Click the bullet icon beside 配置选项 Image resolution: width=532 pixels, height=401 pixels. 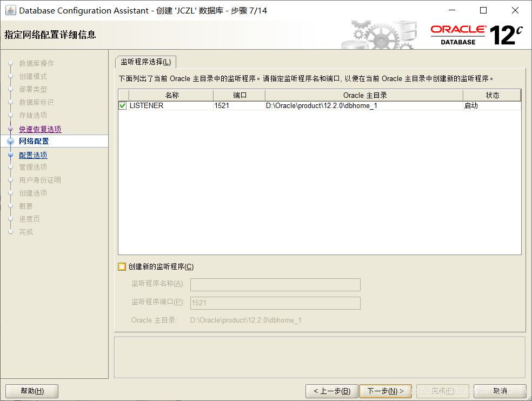[x=10, y=155]
